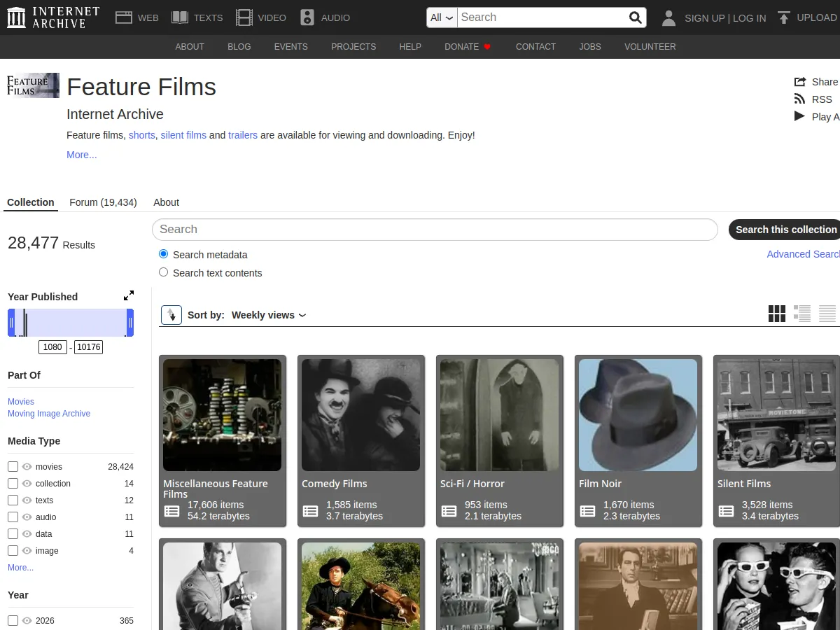The height and width of the screenshot is (630, 840).
Task: Click the LOG IN link
Action: (x=750, y=18)
